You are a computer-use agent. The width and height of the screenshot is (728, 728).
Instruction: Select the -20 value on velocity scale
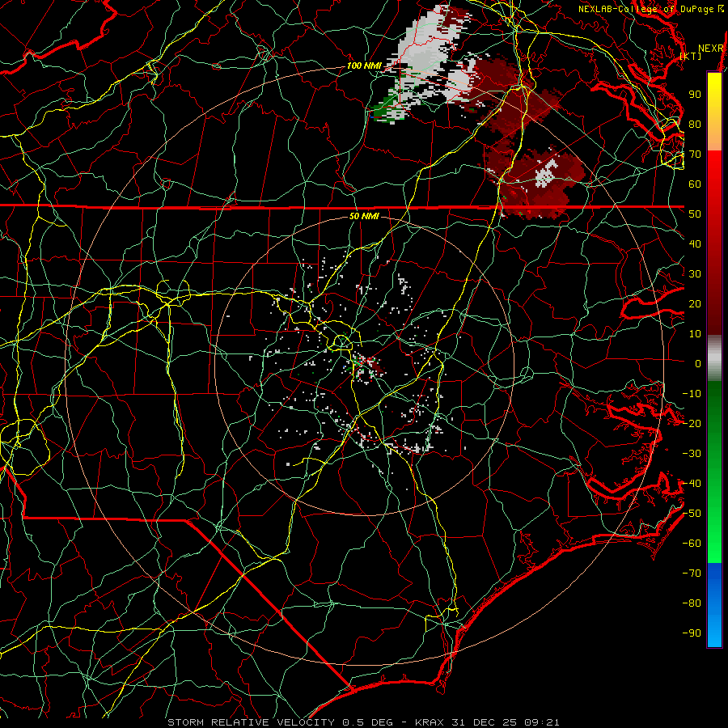click(692, 423)
